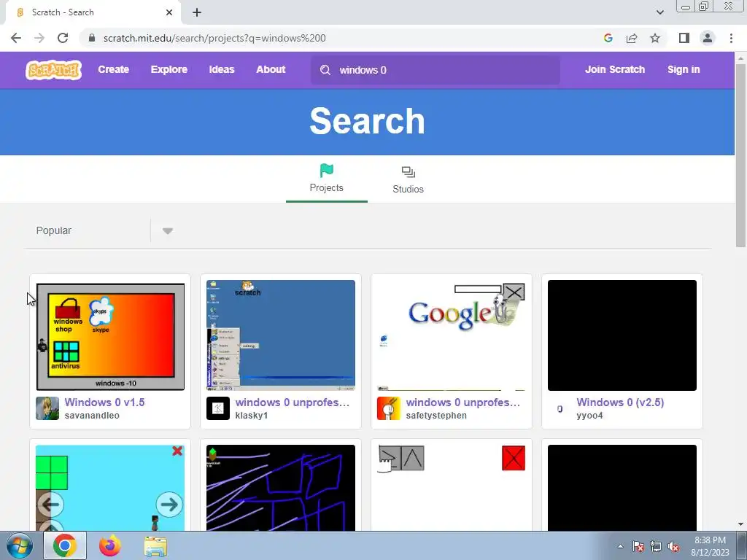Viewport: 747px width, 560px height.
Task: Show hidden tray icons arrow
Action: (620, 546)
